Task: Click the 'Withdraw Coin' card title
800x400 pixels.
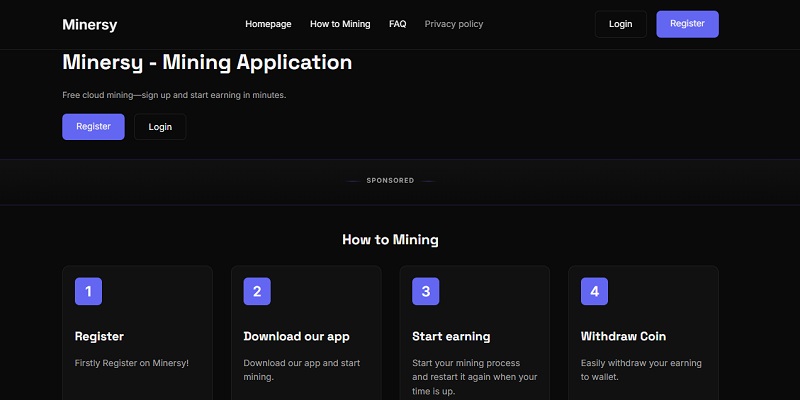Action: tap(623, 336)
